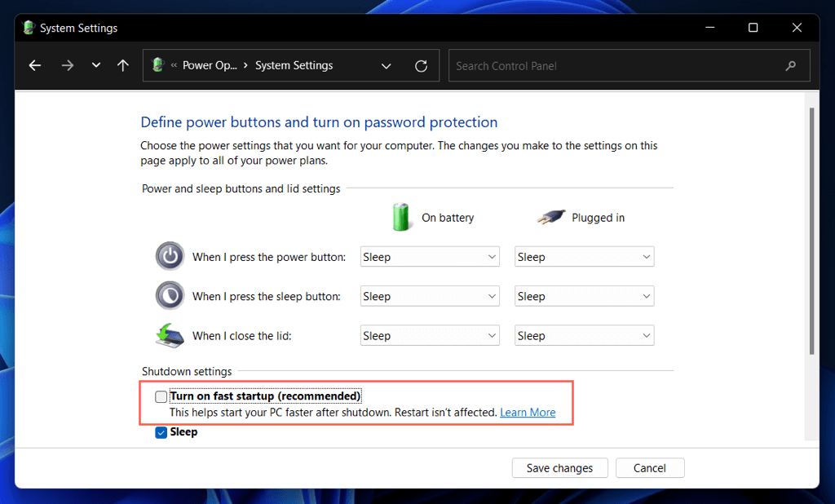Open power button On battery dropdown

(x=429, y=257)
